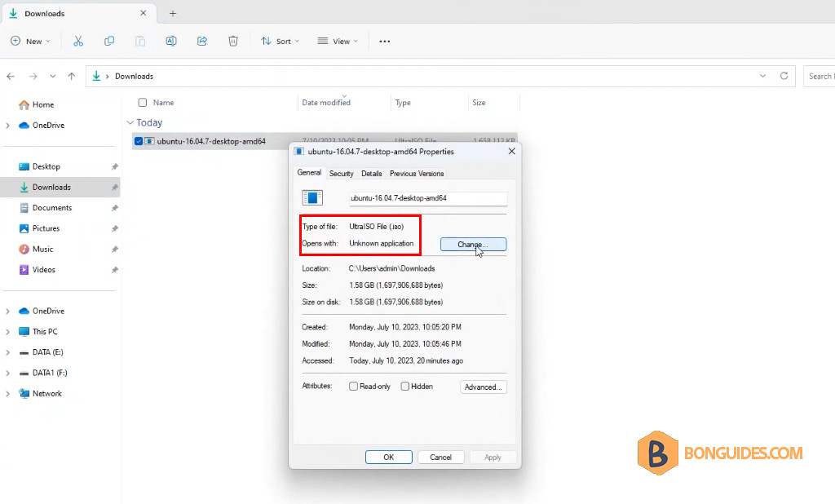Screen dimensions: 835x504
Task: Switch to the General tab
Action: coord(309,173)
